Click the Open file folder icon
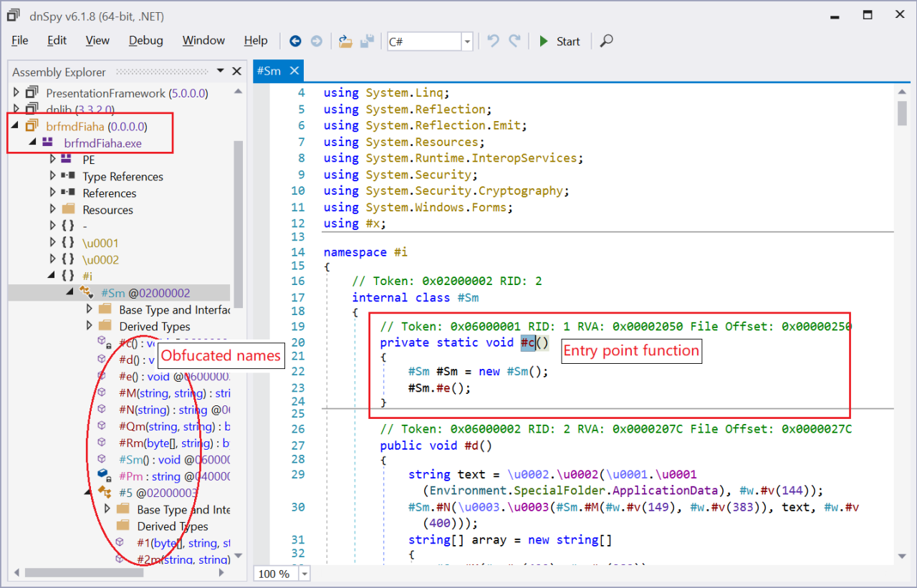The image size is (917, 588). (x=345, y=42)
